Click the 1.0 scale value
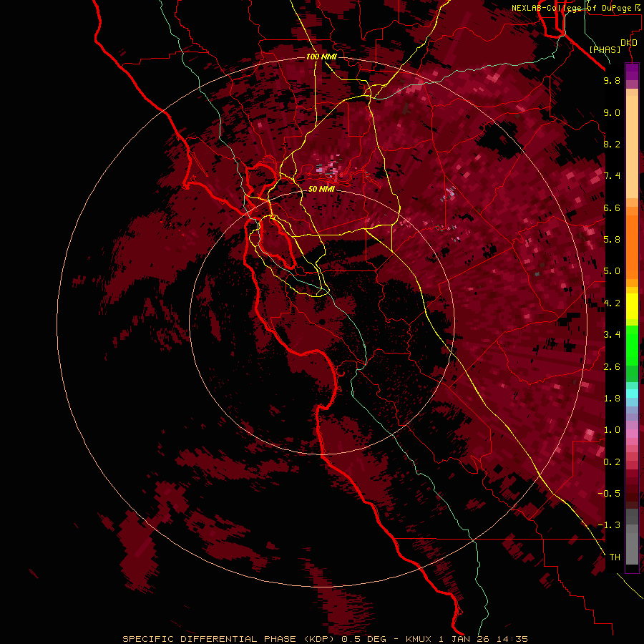Viewport: 644px width, 644px height. point(612,430)
